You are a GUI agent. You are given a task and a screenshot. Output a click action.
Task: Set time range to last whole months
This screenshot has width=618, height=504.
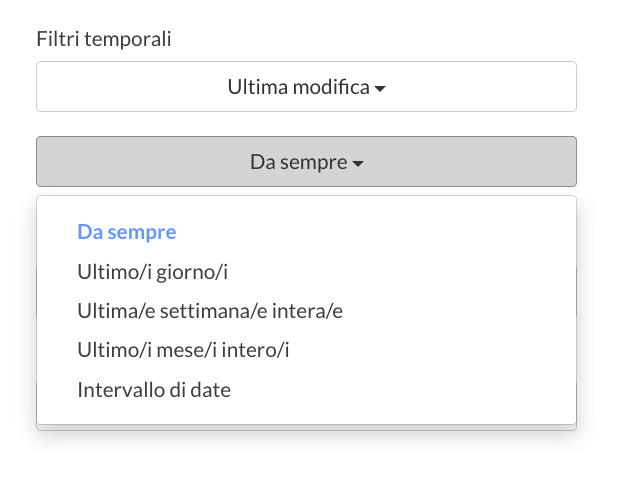coord(183,350)
